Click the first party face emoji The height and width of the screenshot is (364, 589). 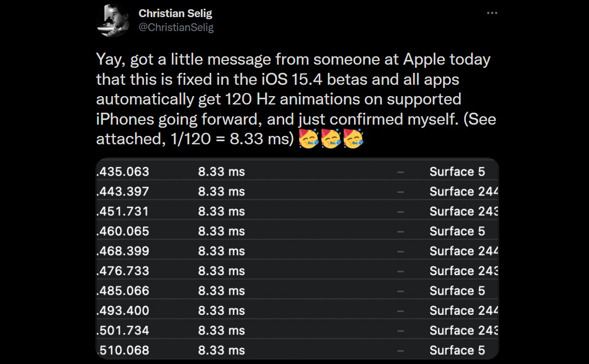click(309, 139)
